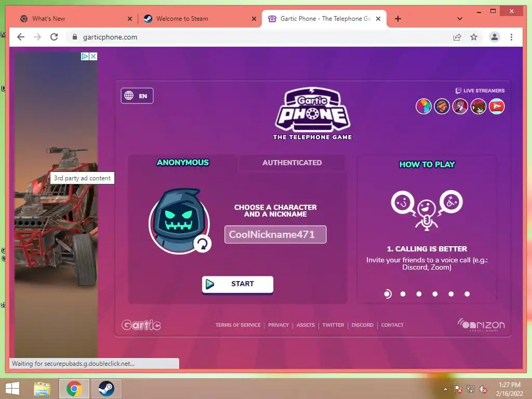
Task: Click the taskbar clock showing 1:27 PM
Action: coord(509,389)
